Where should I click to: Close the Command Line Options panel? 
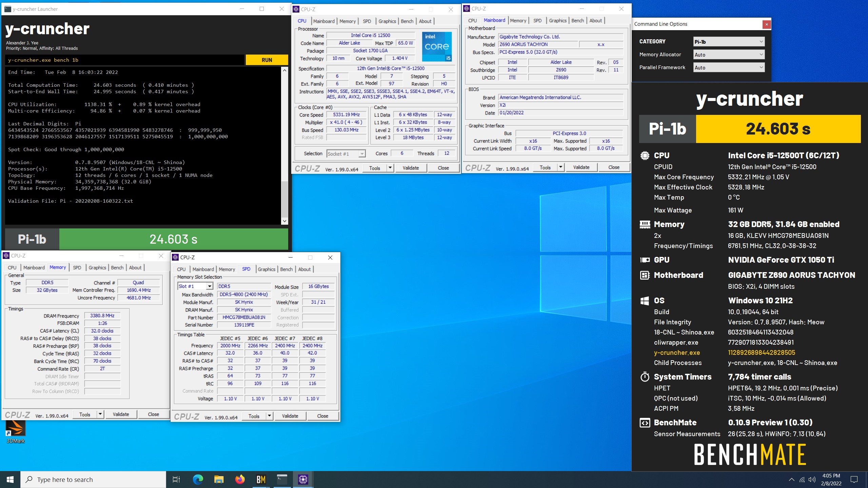pos(767,24)
